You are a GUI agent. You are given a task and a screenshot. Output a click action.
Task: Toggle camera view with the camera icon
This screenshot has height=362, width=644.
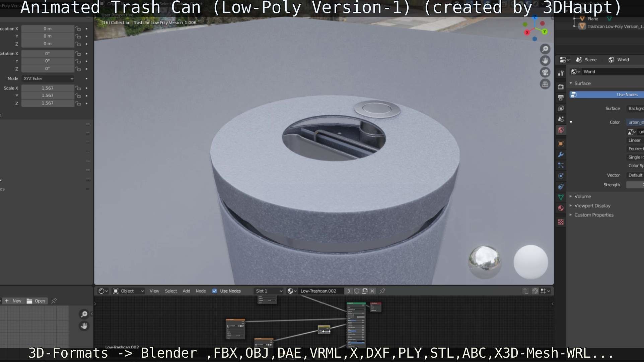pyautogui.click(x=545, y=72)
